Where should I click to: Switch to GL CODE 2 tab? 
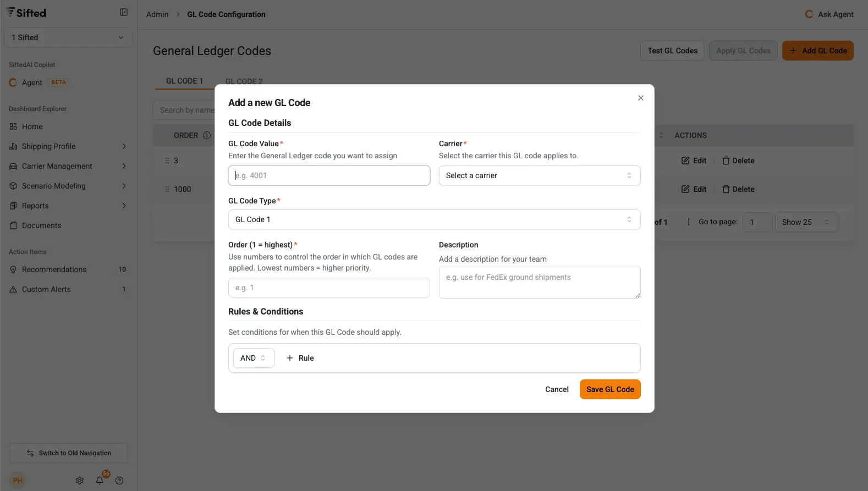(244, 81)
